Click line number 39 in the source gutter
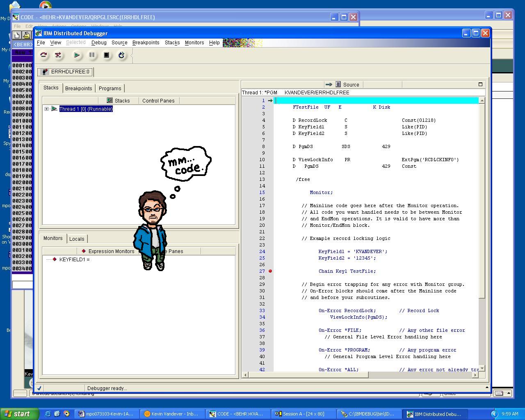The height and width of the screenshot is (420, 525). 262,350
